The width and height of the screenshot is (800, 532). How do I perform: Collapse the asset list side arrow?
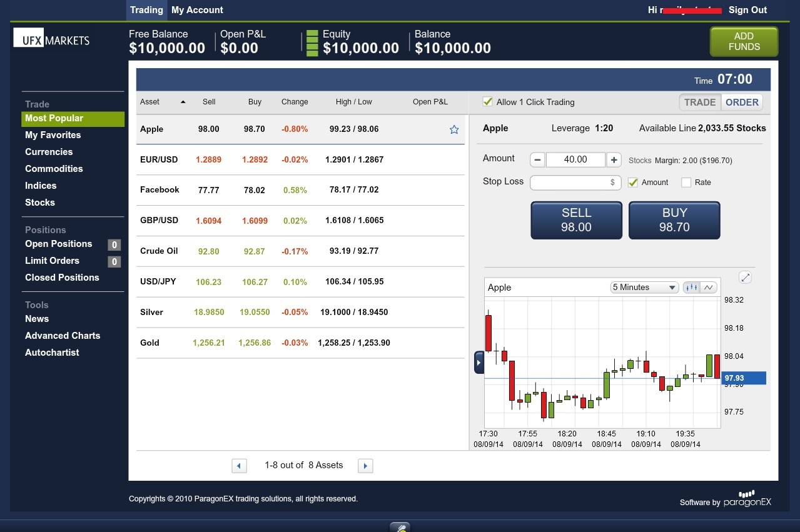[x=478, y=363]
